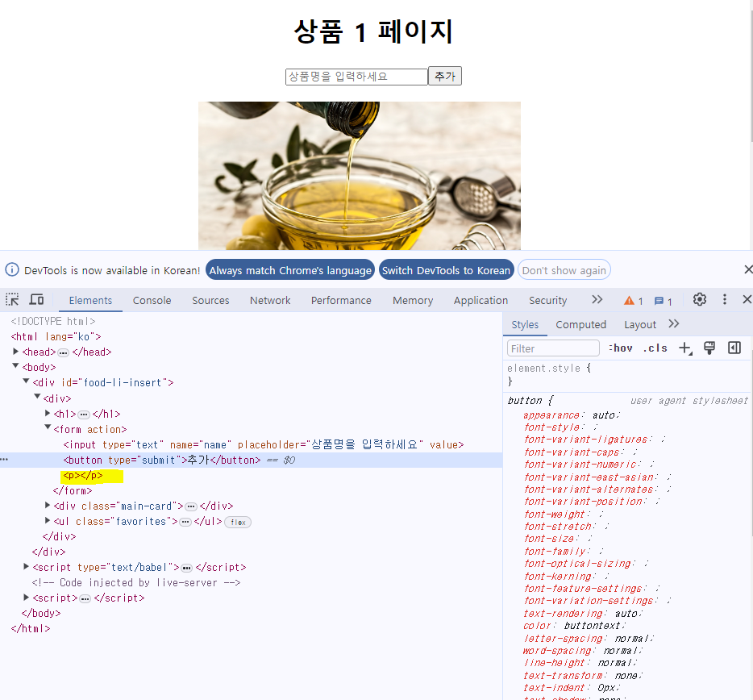
Task: Open DevTools settings gear
Action: click(x=700, y=300)
